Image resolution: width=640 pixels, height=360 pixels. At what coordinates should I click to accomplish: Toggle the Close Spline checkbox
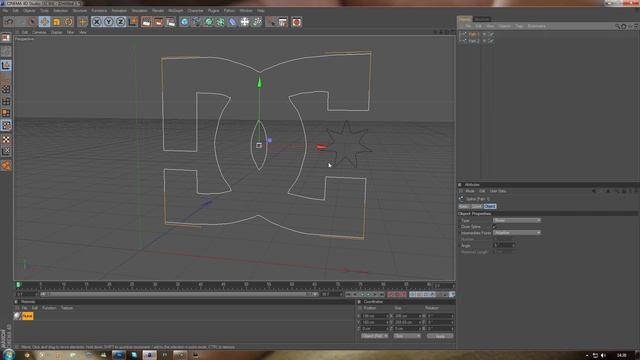494,227
